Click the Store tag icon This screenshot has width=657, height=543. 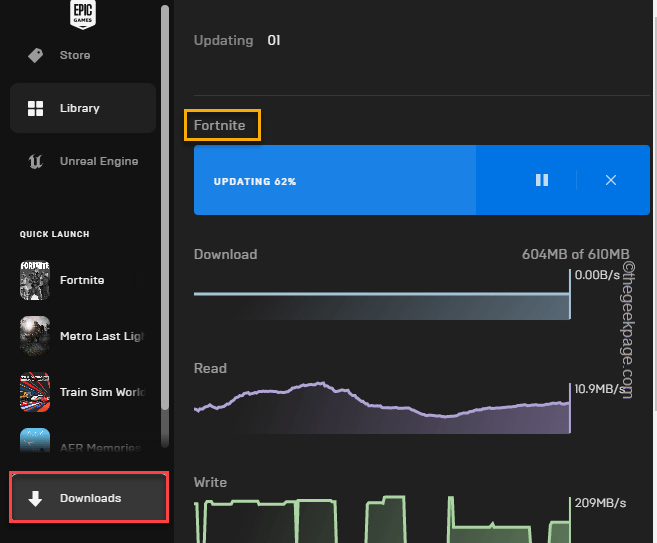[x=36, y=55]
